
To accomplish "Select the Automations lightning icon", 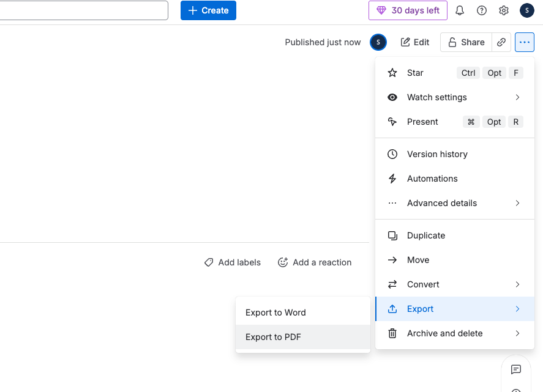I will pos(392,179).
